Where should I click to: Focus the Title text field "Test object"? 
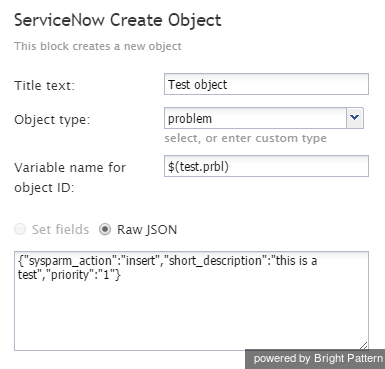click(x=266, y=84)
